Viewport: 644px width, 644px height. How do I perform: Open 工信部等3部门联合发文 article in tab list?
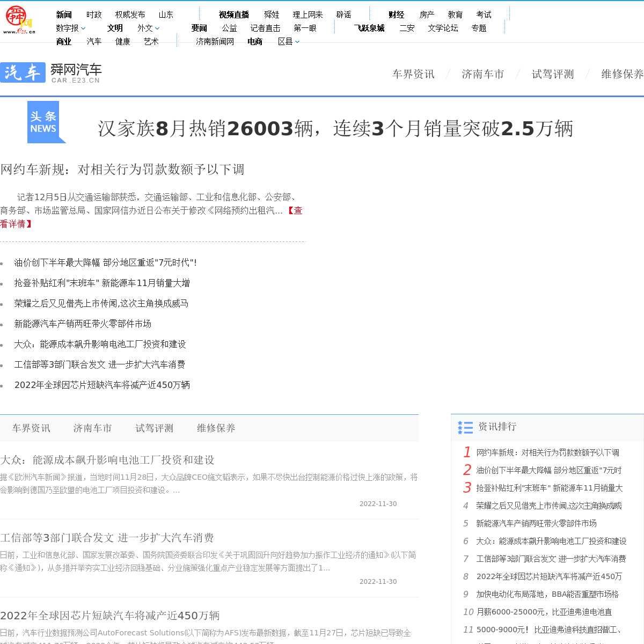(107, 538)
